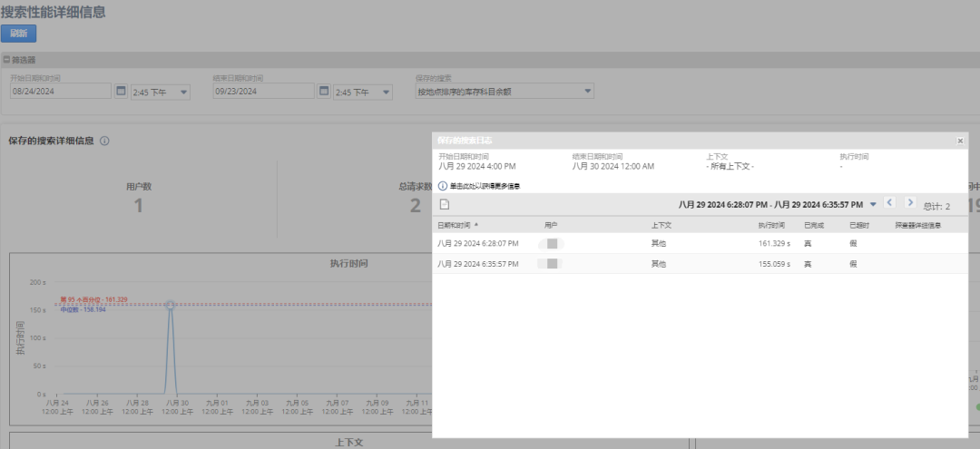The height and width of the screenshot is (449, 980).
Task: Open the end time 2:45 下午 dropdown
Action: pos(362,93)
